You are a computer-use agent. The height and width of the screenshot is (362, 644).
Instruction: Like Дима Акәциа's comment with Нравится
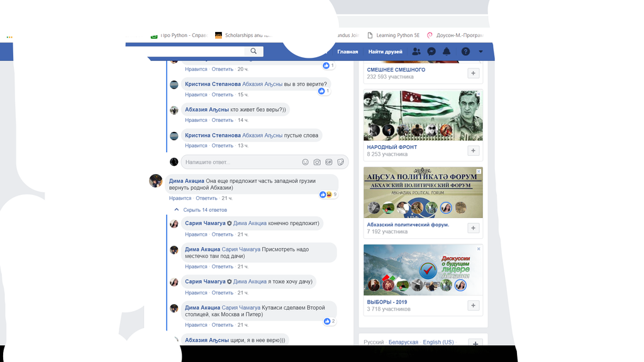click(x=180, y=198)
